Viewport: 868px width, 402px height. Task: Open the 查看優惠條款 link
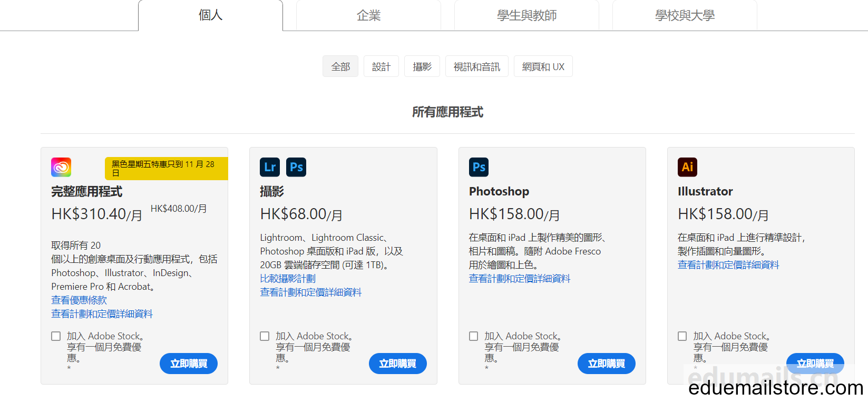[x=79, y=300]
